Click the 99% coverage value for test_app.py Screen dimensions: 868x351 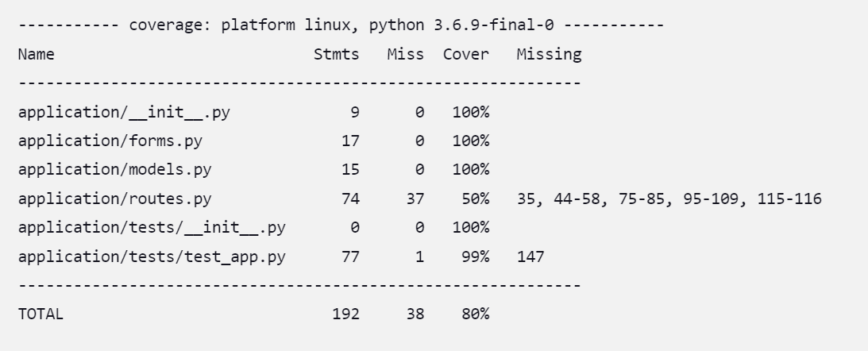476,256
